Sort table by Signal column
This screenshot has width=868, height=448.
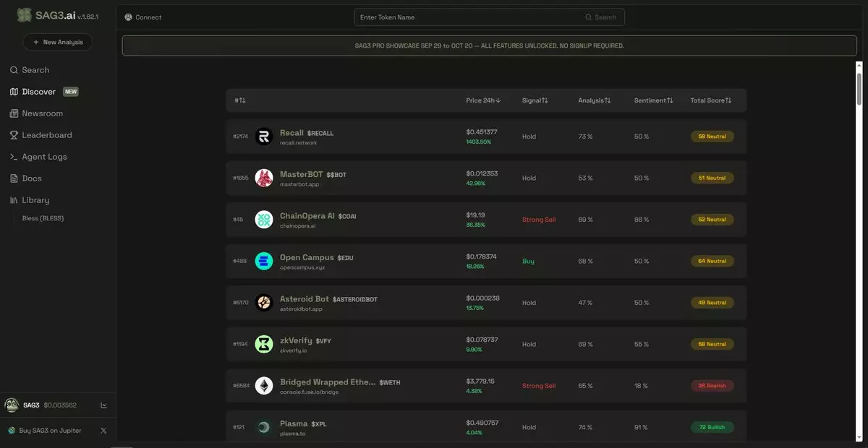[535, 100]
